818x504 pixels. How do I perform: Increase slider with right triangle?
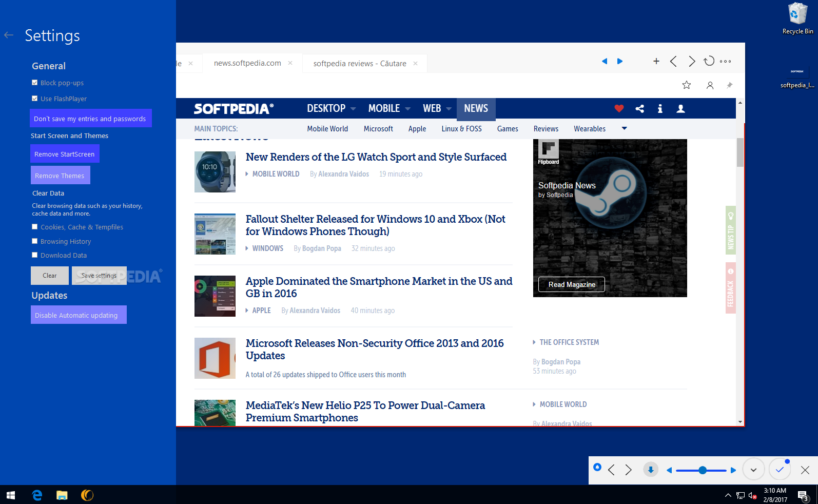point(733,470)
